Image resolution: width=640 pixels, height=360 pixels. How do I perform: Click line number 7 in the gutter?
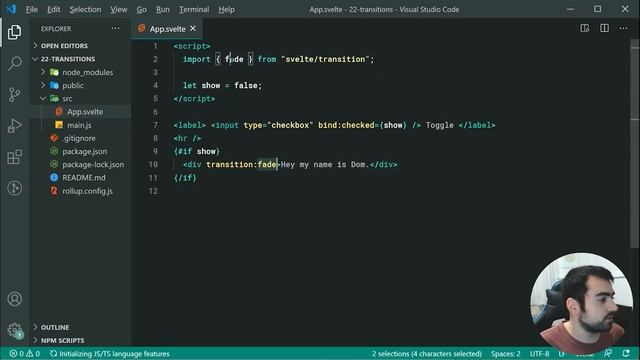(x=155, y=125)
